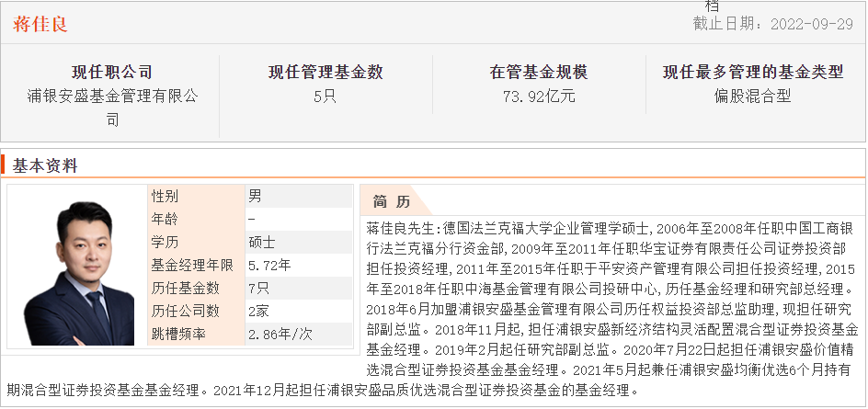Viewport: 868px width, 409px height.
Task: Click the fund manager name 蒋佳良
Action: [40, 24]
